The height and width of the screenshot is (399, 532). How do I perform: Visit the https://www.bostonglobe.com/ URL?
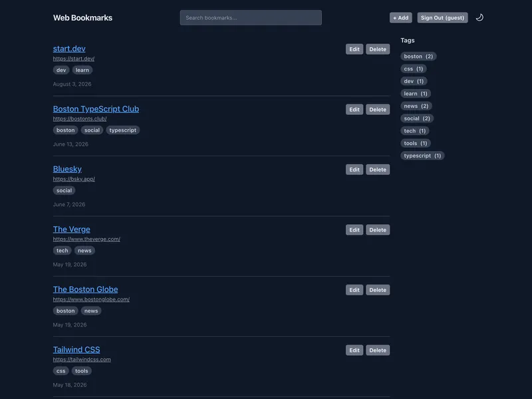point(91,299)
